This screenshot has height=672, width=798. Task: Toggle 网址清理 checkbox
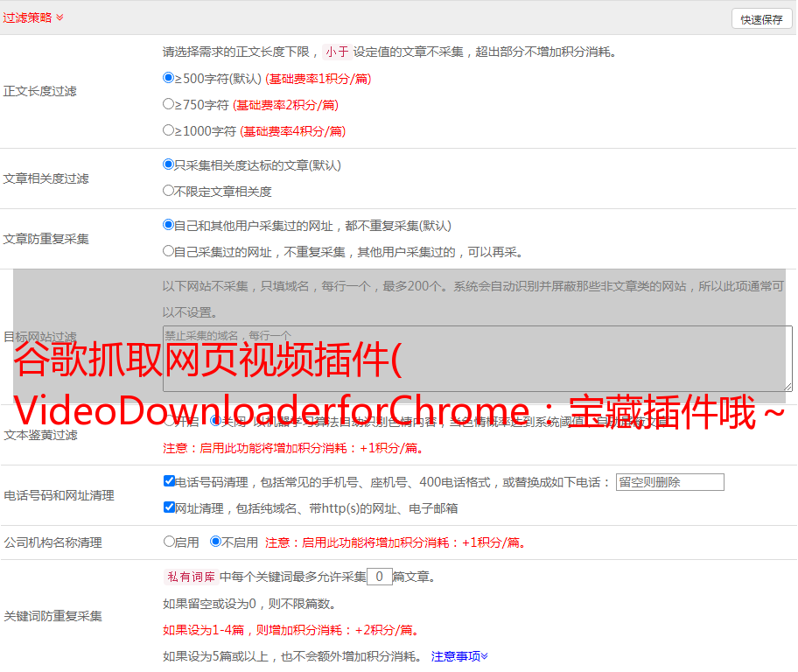coord(169,507)
